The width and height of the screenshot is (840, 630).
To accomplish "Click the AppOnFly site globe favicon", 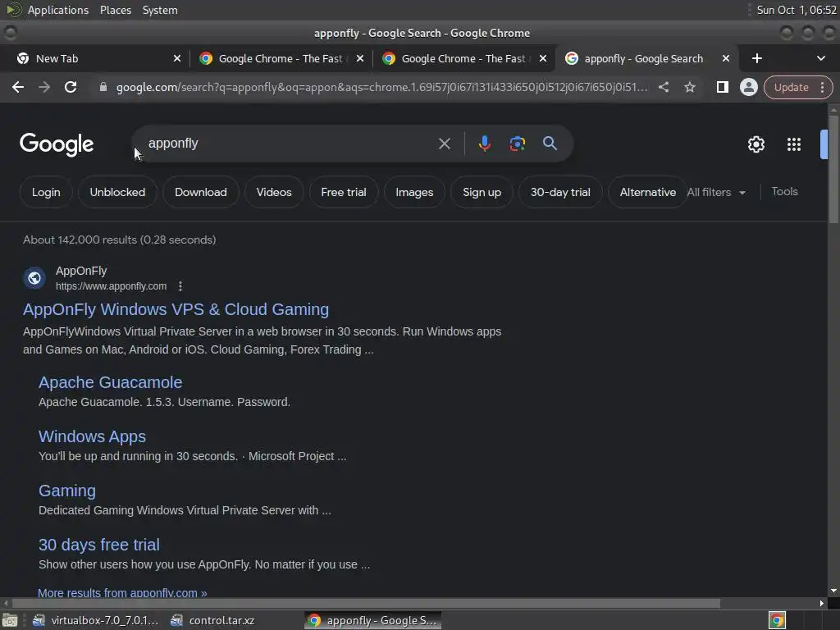I will click(34, 278).
